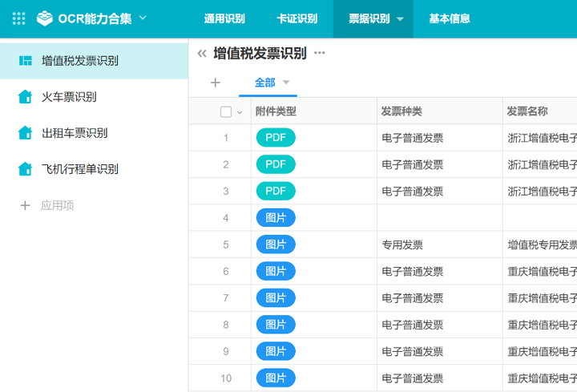The width and height of the screenshot is (577, 392).
Task: Click the 增值税发票识别 sidebar icon
Action: [25, 60]
